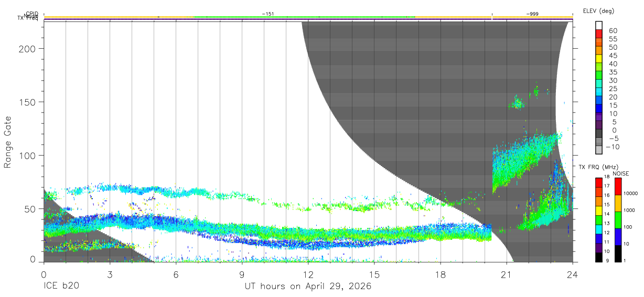
Task: Click the "-10" label on the ELEV scale
Action: [611, 147]
